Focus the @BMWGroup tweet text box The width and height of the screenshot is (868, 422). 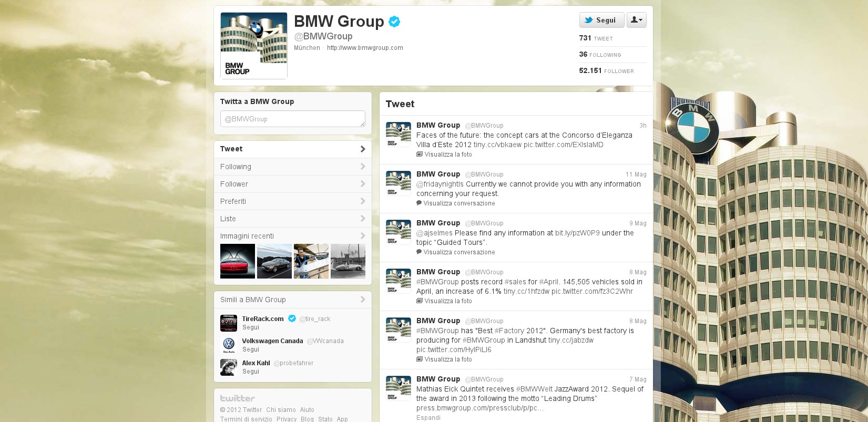coord(292,119)
